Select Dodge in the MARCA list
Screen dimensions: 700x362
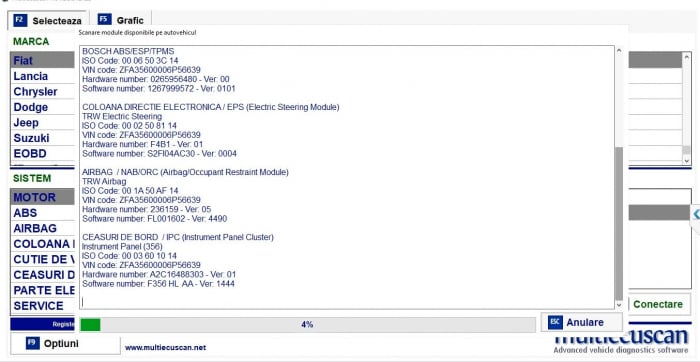click(42, 107)
